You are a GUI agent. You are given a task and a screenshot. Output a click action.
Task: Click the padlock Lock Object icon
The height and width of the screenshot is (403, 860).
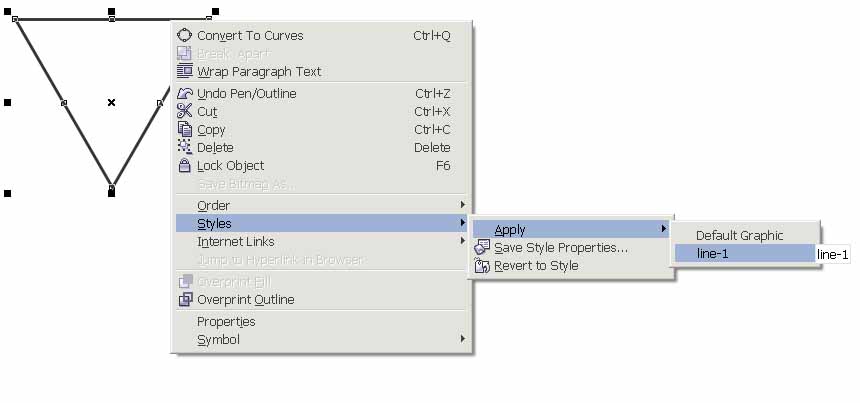coord(185,166)
